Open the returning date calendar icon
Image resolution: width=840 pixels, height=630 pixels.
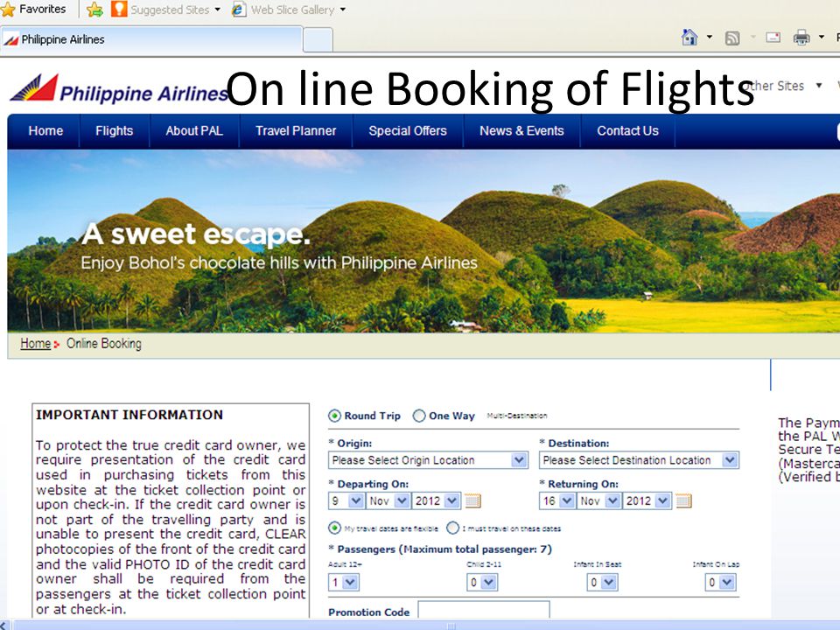click(684, 500)
